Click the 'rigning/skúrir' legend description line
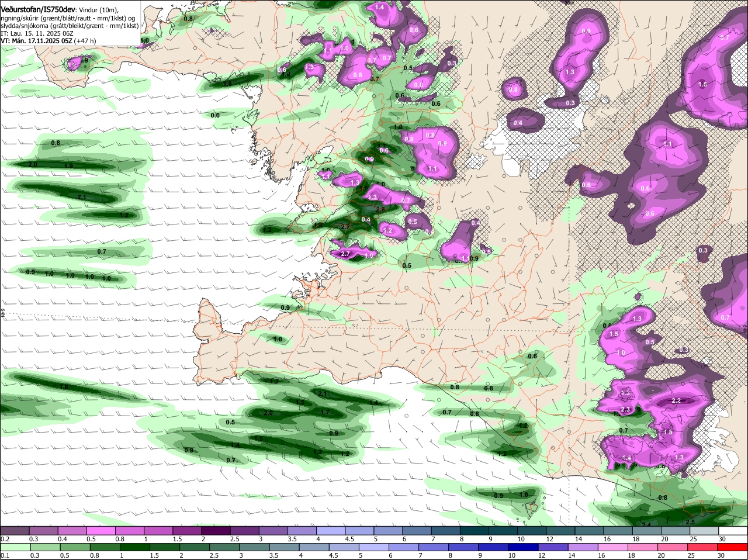 69,18
